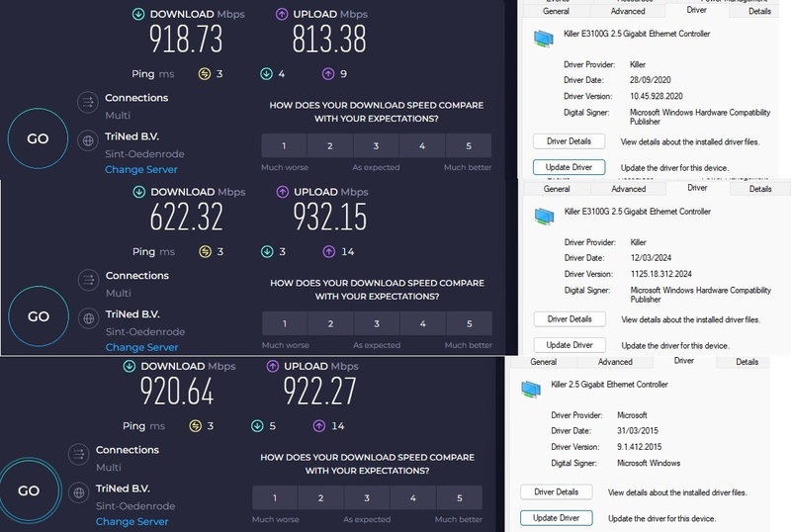The image size is (791, 532).
Task: Open Details tab in 12/03/2024 driver dialog
Action: point(760,189)
